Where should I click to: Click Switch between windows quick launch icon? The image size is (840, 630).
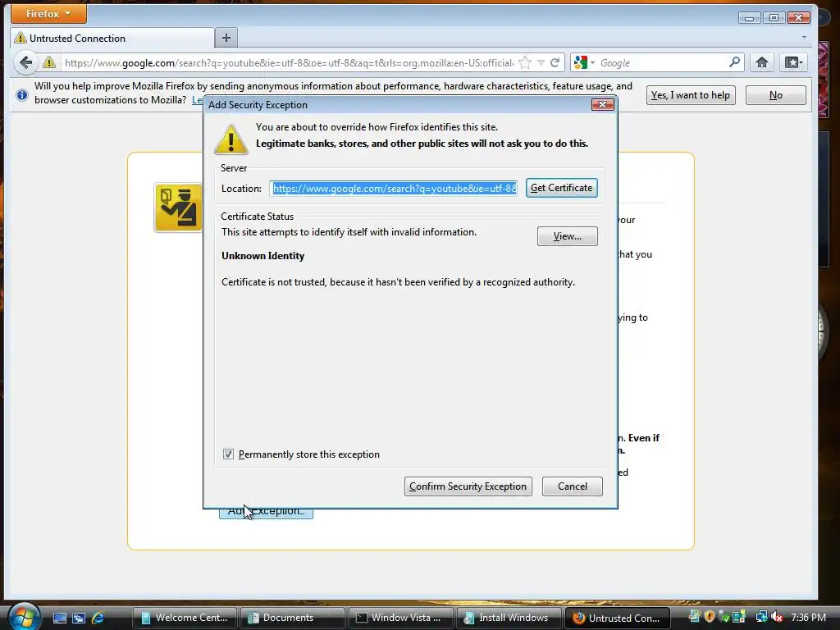point(79,618)
